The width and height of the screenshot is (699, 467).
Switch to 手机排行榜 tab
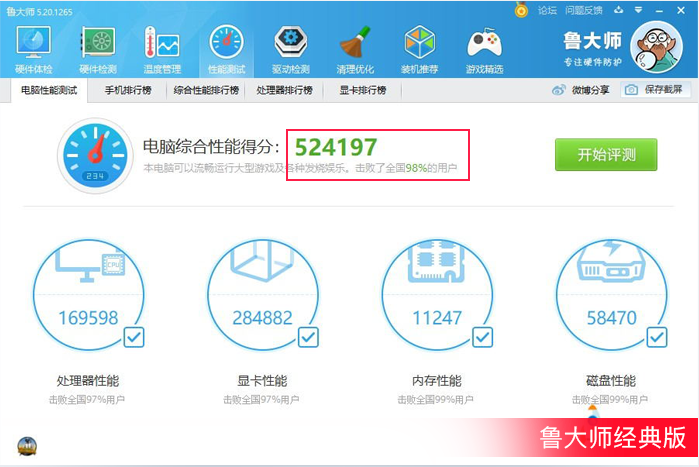point(128,90)
